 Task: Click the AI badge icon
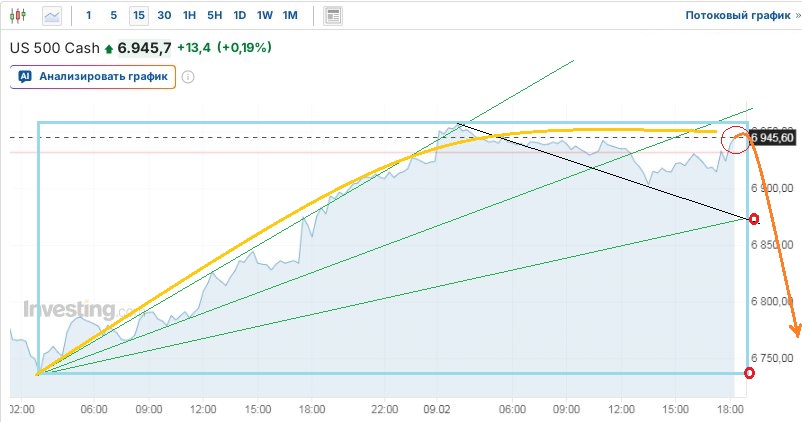25,76
